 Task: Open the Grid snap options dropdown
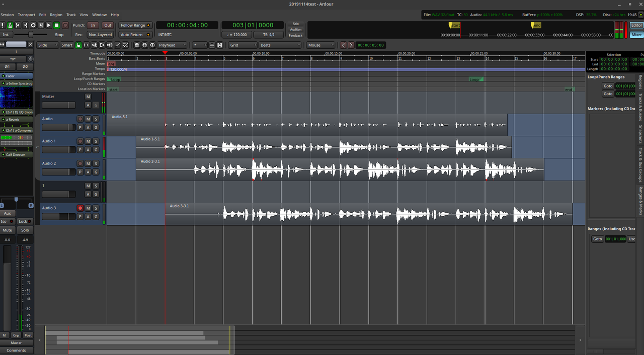click(242, 45)
